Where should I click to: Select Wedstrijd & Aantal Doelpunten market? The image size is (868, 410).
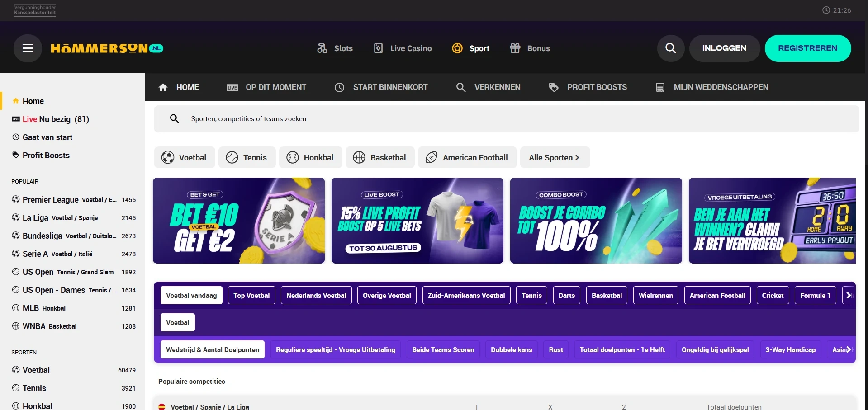click(213, 349)
